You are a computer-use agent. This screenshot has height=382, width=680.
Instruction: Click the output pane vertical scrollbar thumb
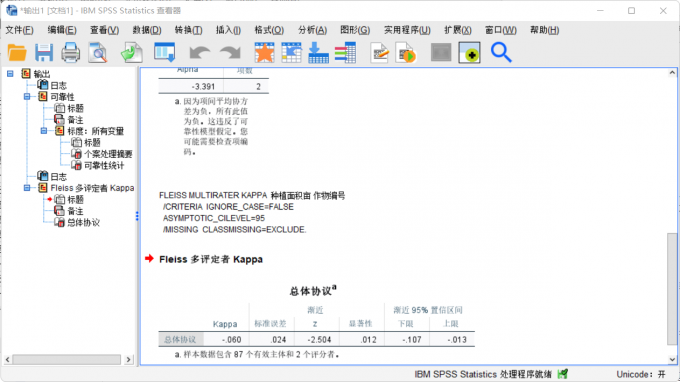(672, 289)
